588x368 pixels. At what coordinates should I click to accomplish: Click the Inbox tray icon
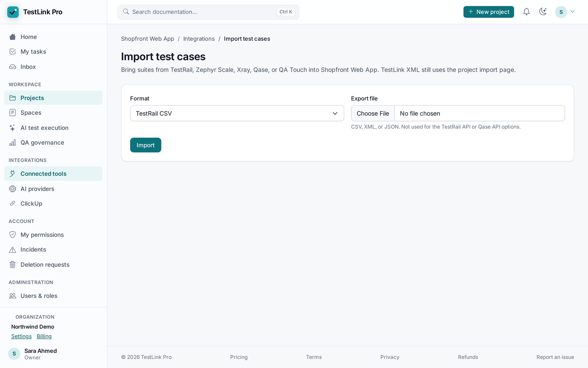tap(12, 67)
